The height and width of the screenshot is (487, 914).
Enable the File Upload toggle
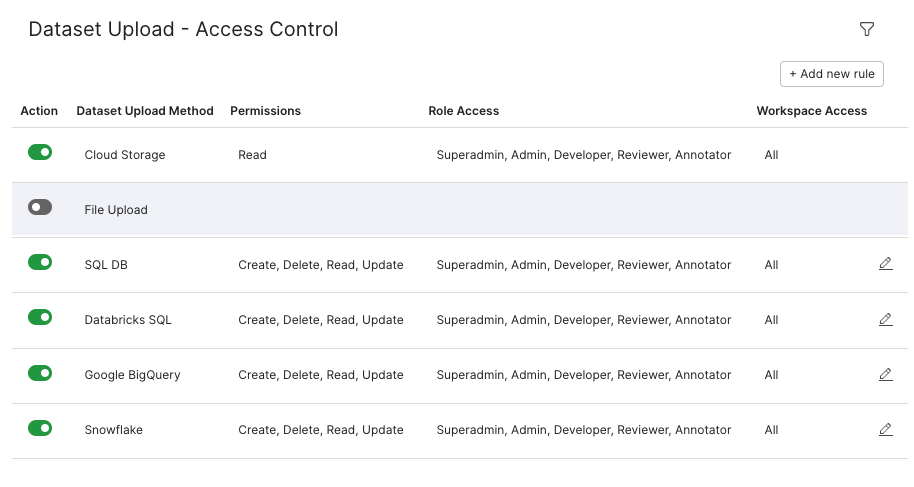pyautogui.click(x=40, y=207)
